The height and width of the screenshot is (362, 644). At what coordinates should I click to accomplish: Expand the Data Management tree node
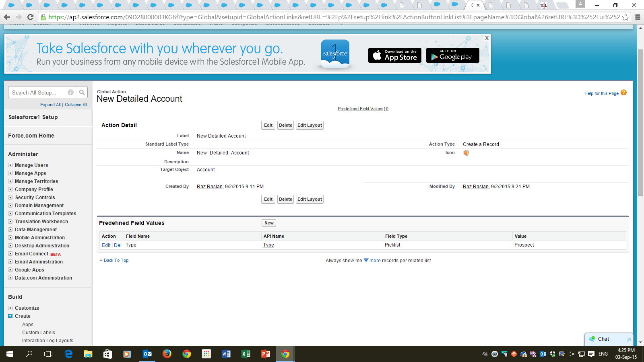coord(10,230)
